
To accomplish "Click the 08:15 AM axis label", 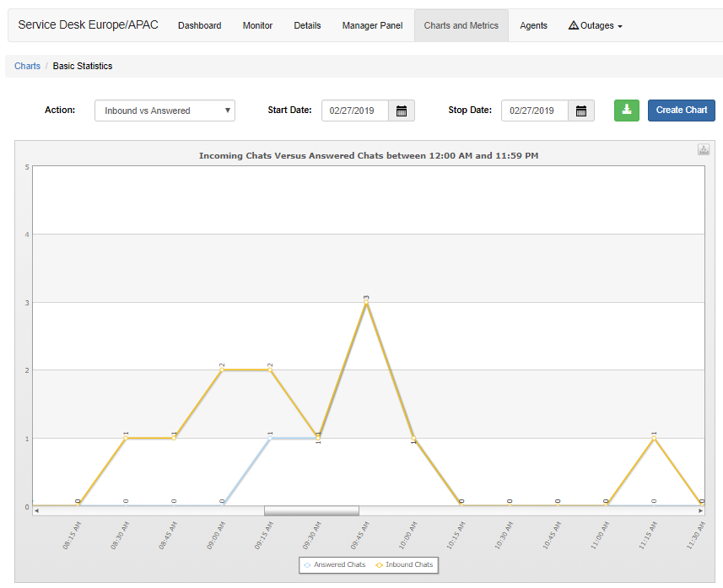I will (x=72, y=536).
